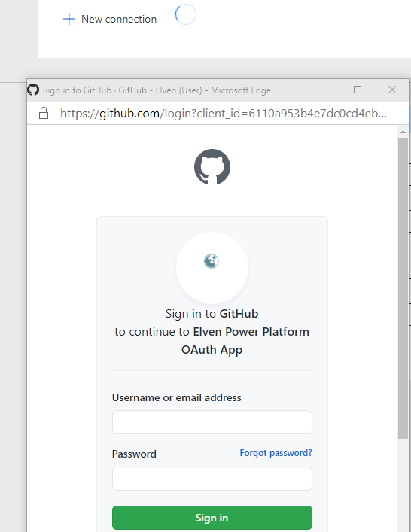Click the Password field label
This screenshot has width=411, height=532.
pos(134,454)
